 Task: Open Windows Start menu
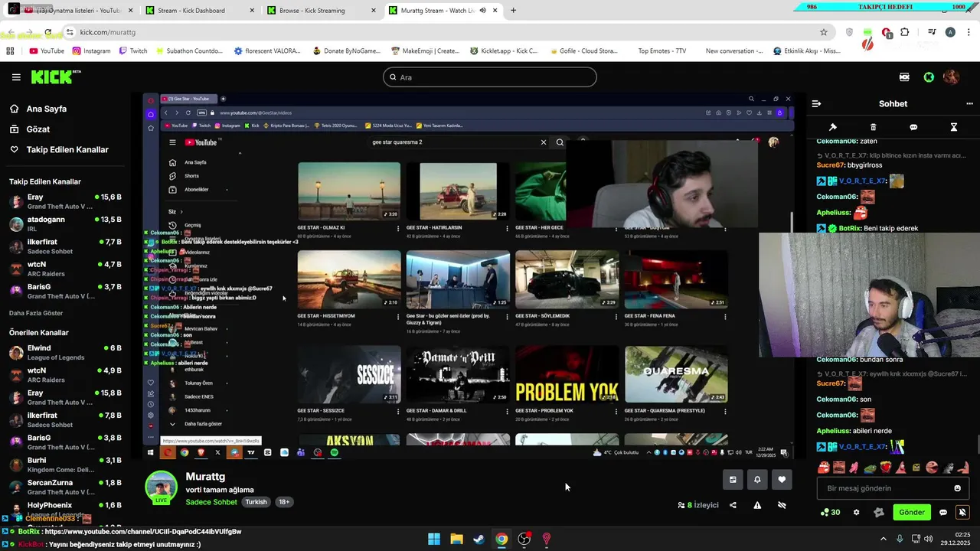tap(433, 539)
